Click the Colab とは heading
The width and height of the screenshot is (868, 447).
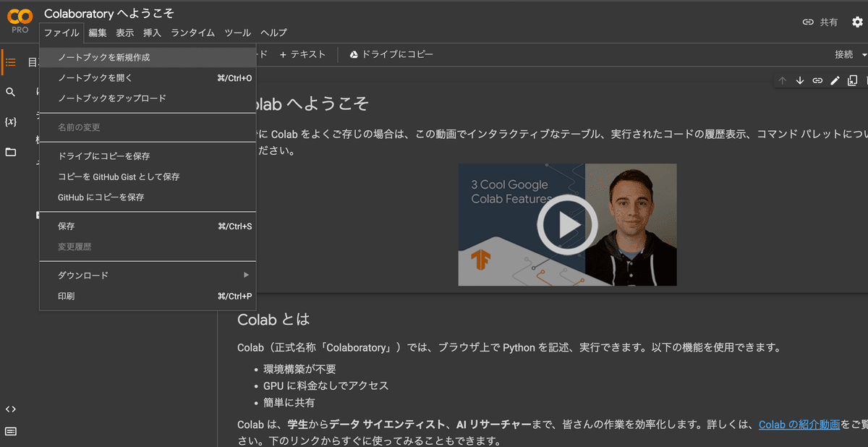click(x=273, y=319)
